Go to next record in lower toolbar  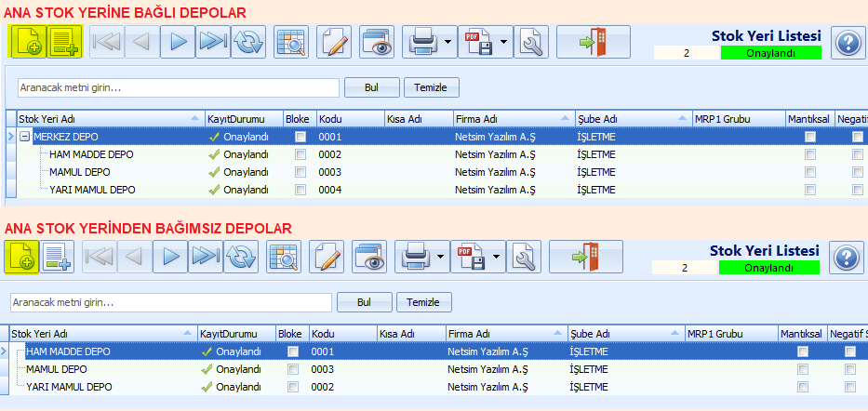(170, 257)
